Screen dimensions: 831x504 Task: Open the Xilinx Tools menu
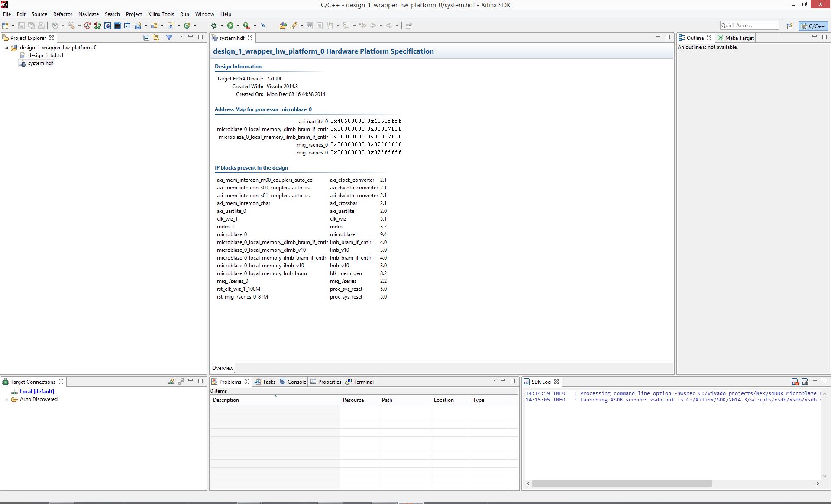161,14
